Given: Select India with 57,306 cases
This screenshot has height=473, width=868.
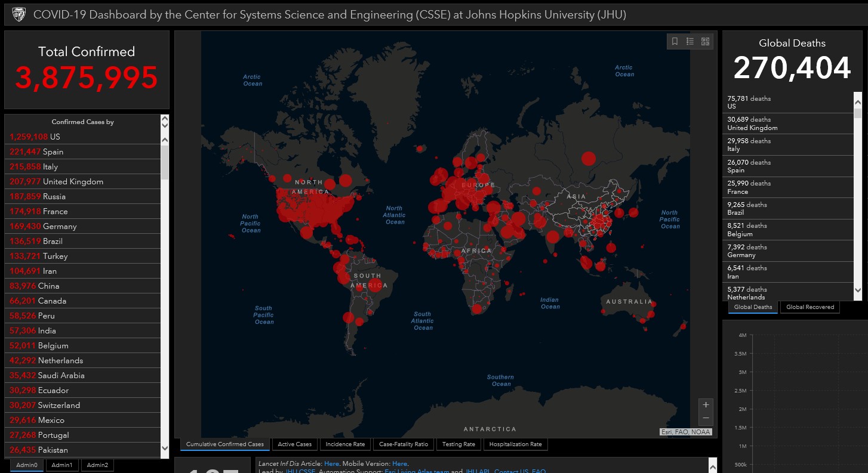Looking at the screenshot, I should 82,330.
